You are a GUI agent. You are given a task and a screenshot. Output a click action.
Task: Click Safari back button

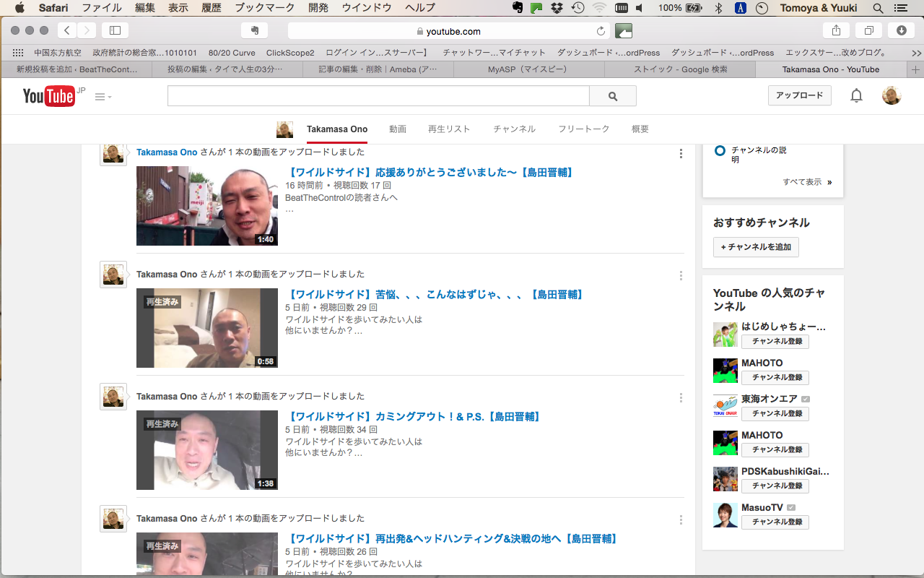(67, 30)
